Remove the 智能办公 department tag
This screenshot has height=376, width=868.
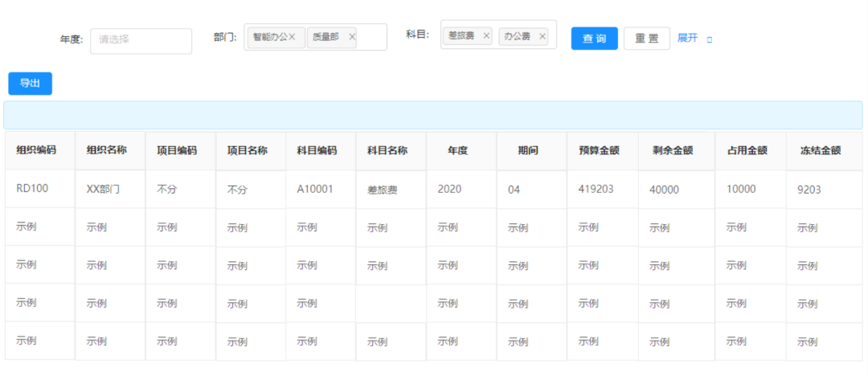[293, 37]
